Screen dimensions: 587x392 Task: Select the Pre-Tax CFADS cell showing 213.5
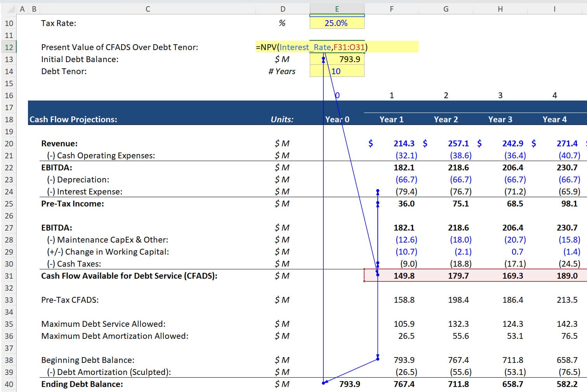tap(555, 300)
